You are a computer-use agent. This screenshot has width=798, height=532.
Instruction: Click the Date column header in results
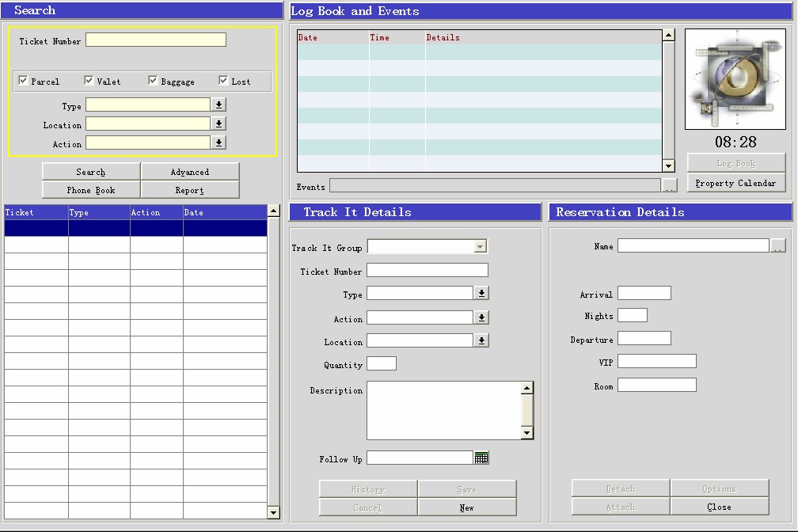(x=225, y=212)
